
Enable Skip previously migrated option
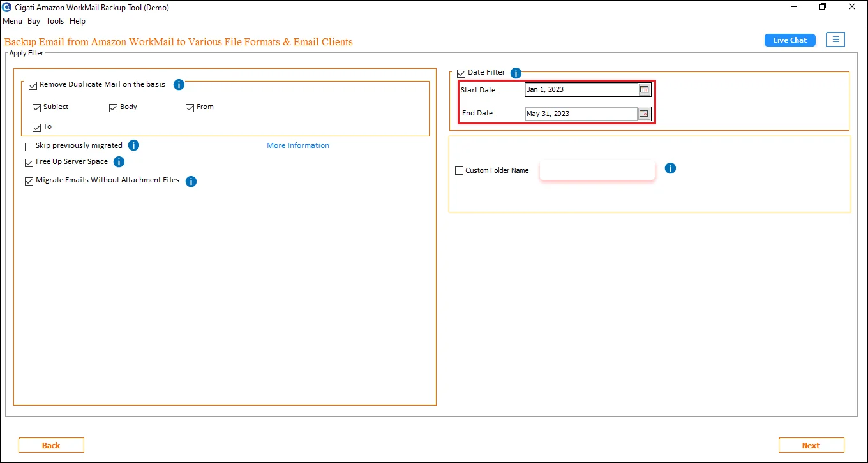click(29, 147)
